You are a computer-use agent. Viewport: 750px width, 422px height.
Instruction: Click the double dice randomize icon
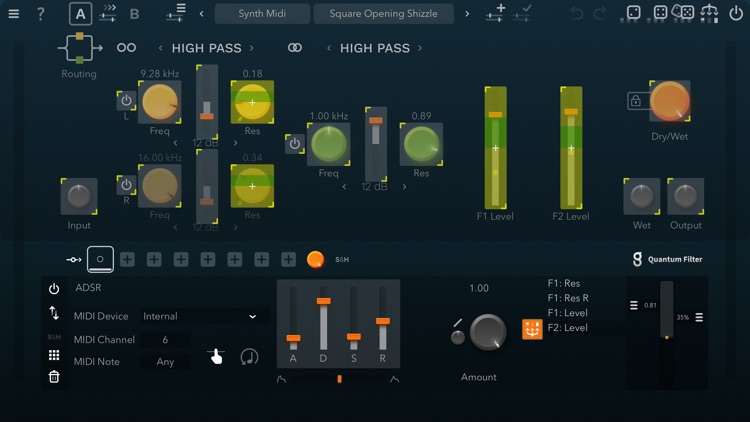pyautogui.click(x=683, y=12)
